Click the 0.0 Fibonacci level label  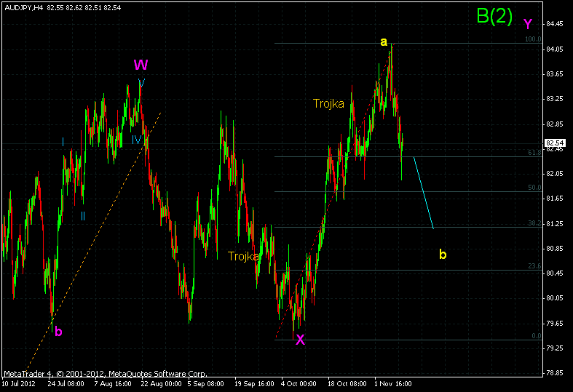point(537,336)
